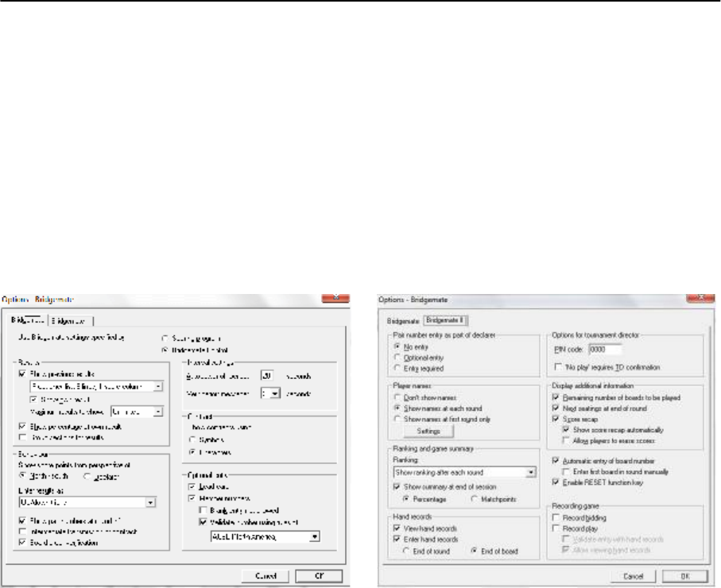The width and height of the screenshot is (721, 588).
Task: Open Maximum results to show dropdown
Action: (x=158, y=412)
